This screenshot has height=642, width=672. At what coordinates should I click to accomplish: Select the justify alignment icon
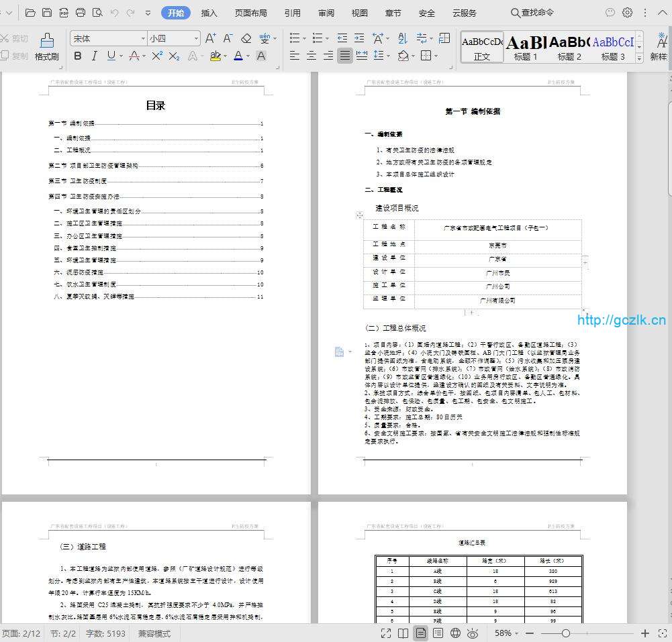point(344,56)
